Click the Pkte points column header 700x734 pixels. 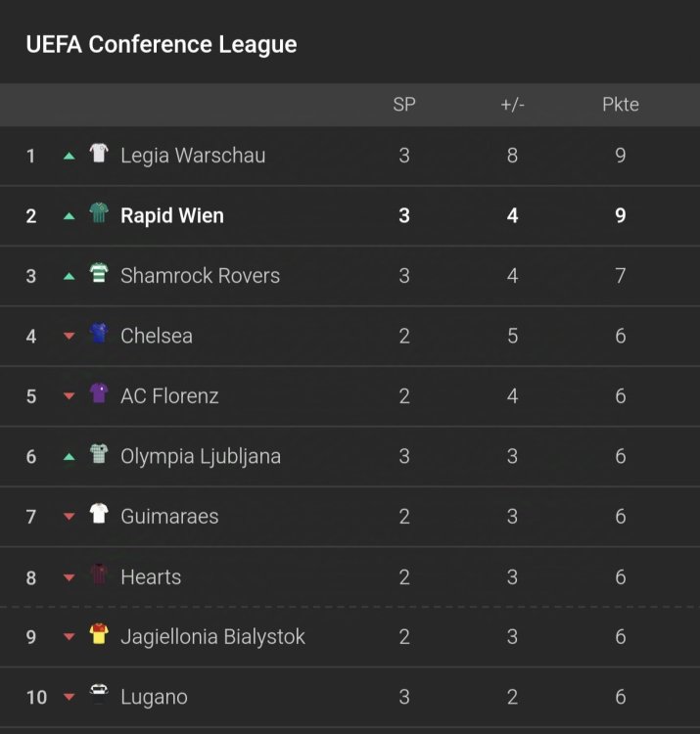tap(620, 105)
